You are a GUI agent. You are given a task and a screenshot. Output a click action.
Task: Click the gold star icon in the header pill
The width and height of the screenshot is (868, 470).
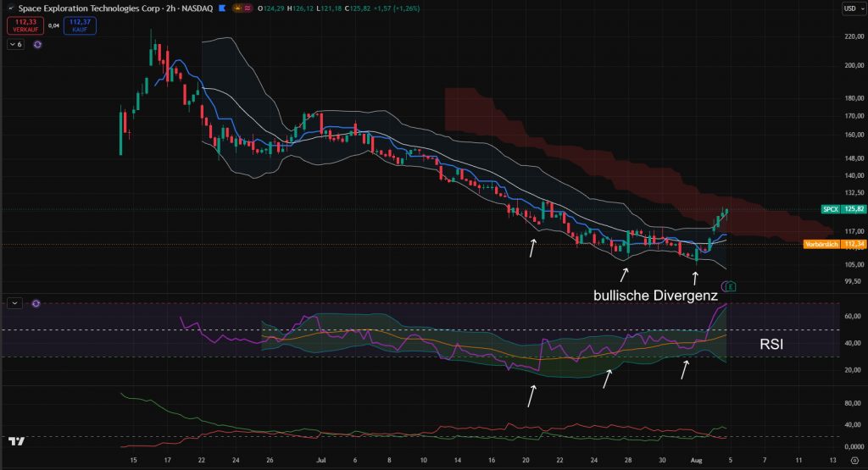click(238, 8)
